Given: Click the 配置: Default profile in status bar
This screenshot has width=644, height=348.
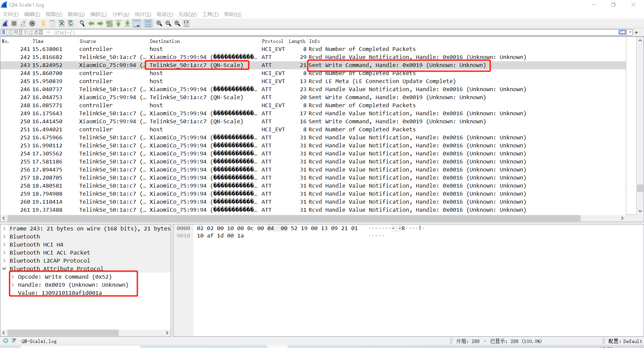Looking at the screenshot, I should coord(625,341).
